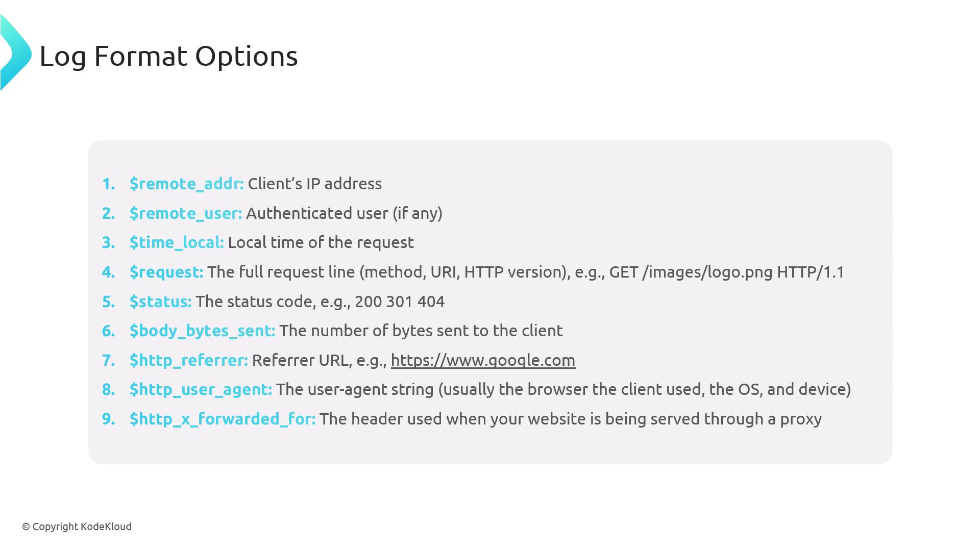Click the status codes 200 301 404
Viewport: 980px width, 551px height.
399,302
